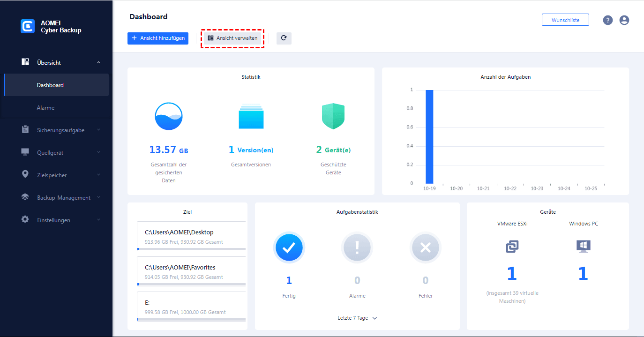
Task: Click the protected devices shield icon
Action: (333, 116)
